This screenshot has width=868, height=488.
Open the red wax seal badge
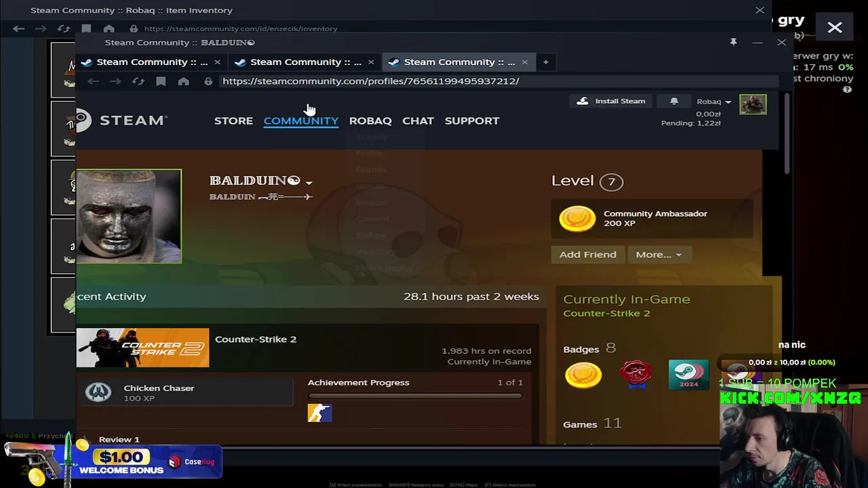636,374
